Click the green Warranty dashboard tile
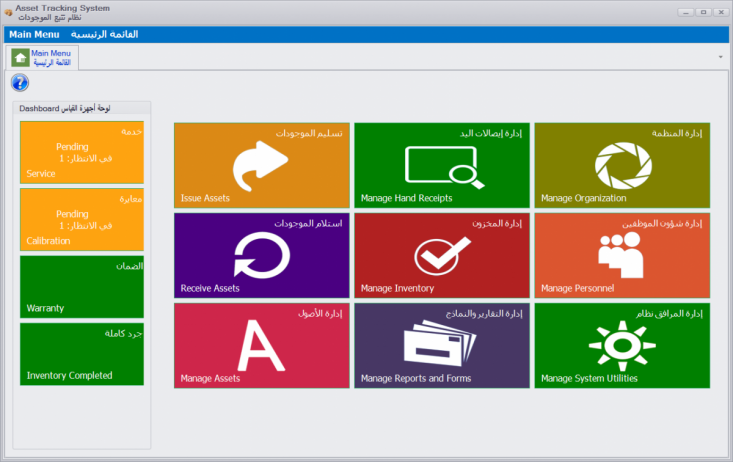 [x=82, y=287]
